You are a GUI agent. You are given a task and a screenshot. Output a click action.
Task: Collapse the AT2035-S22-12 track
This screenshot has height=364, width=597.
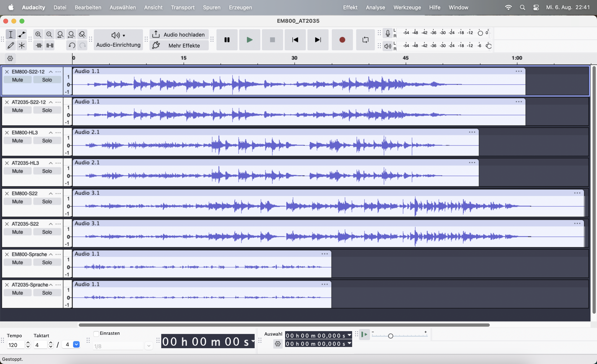pos(51,102)
